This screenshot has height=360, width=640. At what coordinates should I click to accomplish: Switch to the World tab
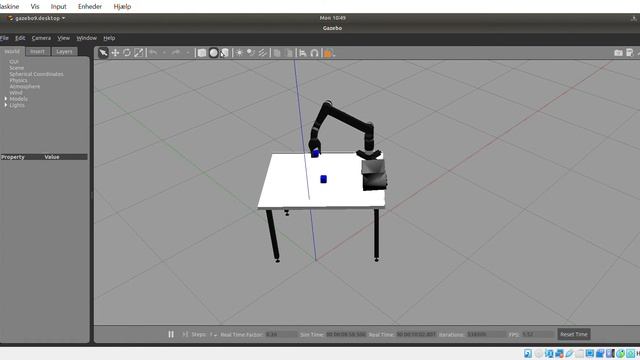[12, 51]
